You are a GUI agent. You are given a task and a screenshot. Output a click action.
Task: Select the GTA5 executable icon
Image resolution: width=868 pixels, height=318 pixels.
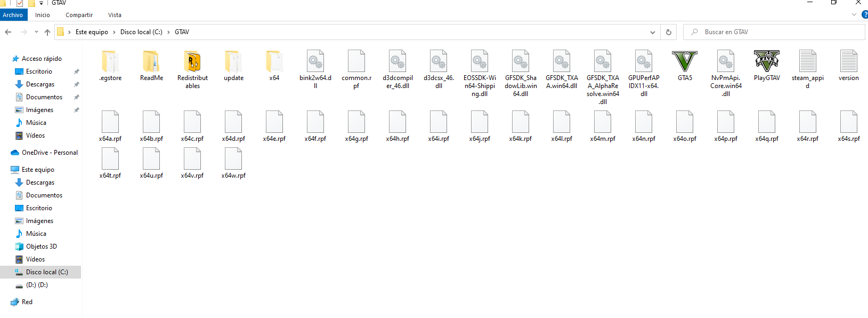685,61
